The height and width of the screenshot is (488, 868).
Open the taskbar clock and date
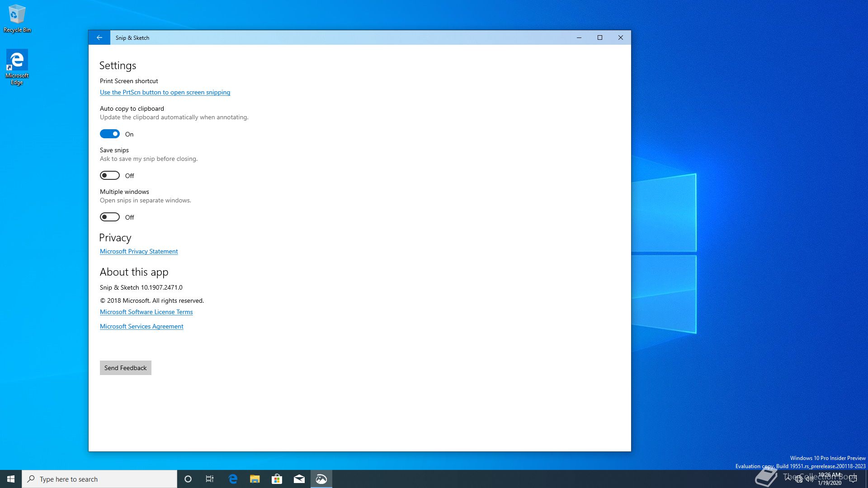[830, 479]
